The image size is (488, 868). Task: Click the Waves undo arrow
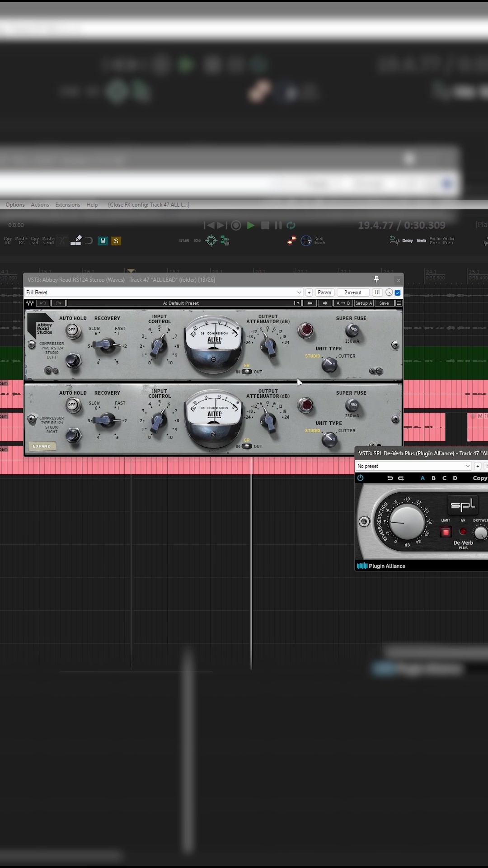coord(43,303)
